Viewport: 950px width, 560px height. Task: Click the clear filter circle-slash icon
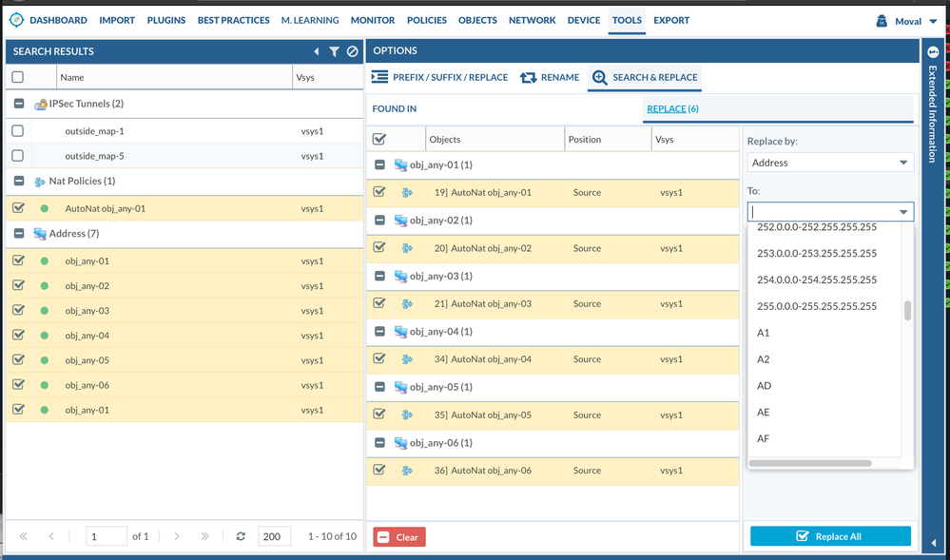click(x=352, y=51)
